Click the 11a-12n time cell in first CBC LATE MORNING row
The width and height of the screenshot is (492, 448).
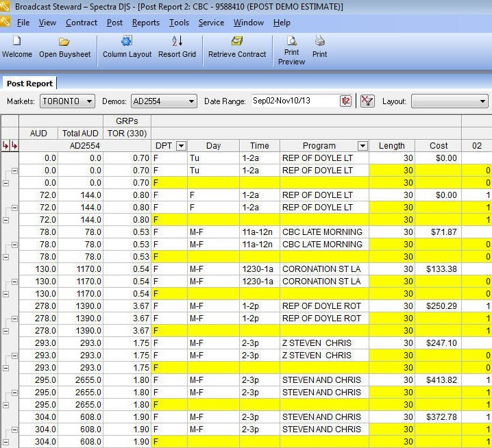[260, 232]
